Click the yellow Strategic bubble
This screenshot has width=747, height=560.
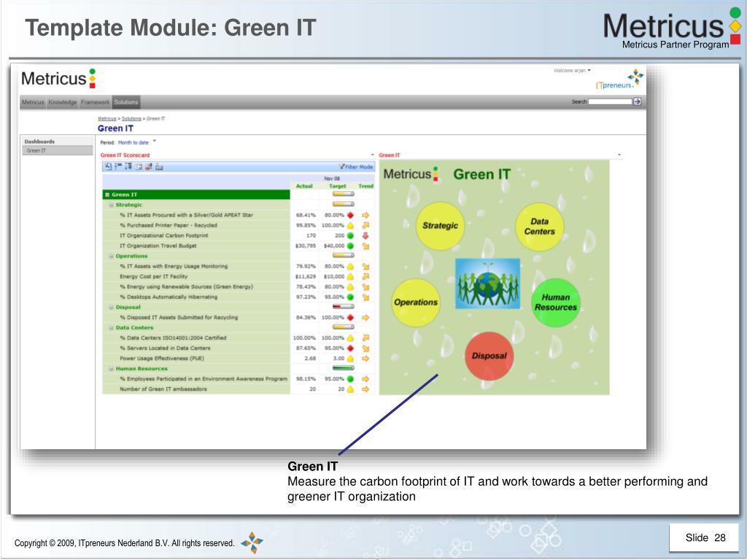[440, 226]
